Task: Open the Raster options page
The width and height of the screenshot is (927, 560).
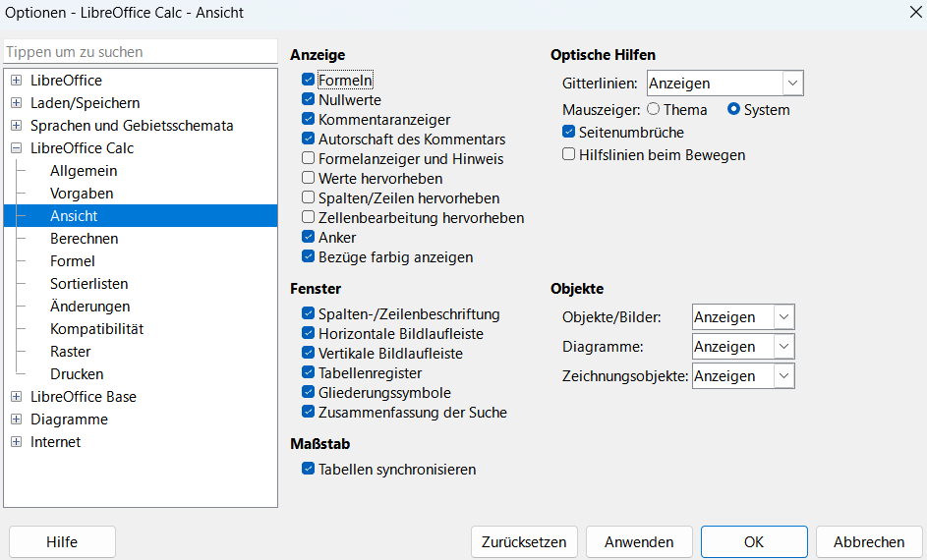Action: coord(71,352)
